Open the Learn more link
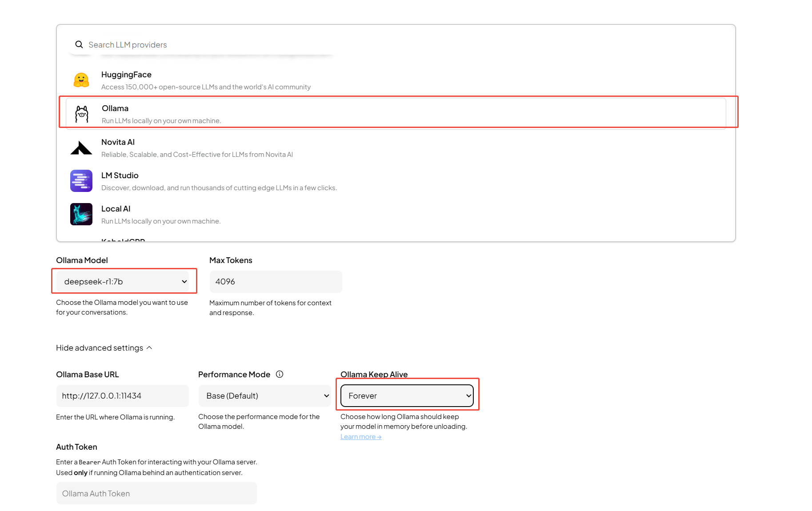Viewport: 812px width, 511px height. (361, 437)
